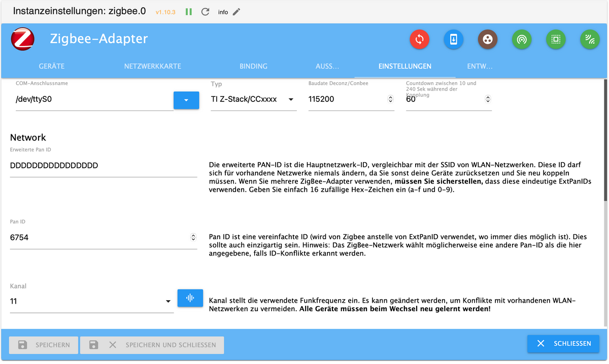This screenshot has width=609, height=364.
Task: Open the Auss... tab
Action: (x=327, y=66)
